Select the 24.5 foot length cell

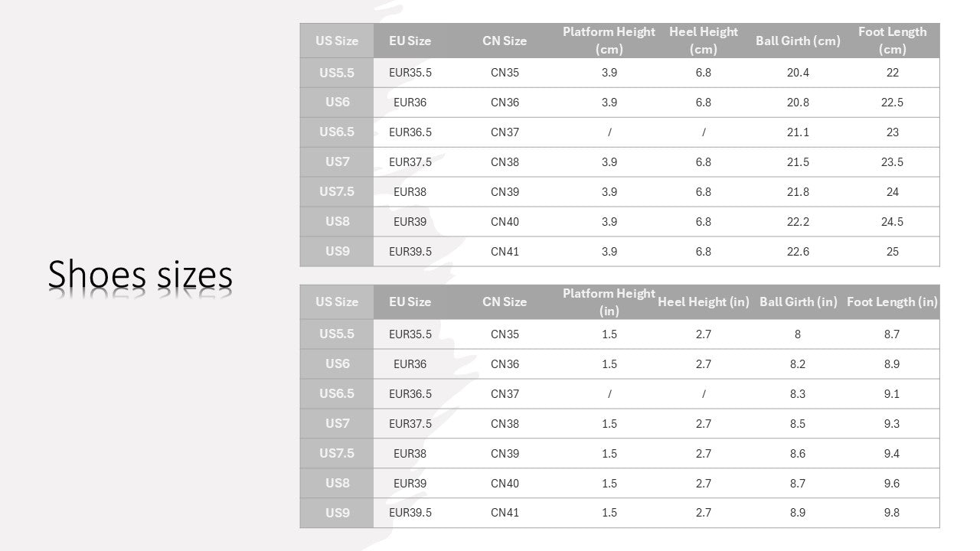click(x=892, y=222)
